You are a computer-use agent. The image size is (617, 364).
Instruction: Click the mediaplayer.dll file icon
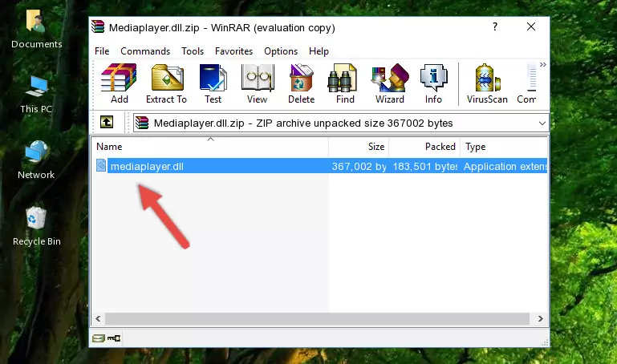click(x=101, y=165)
